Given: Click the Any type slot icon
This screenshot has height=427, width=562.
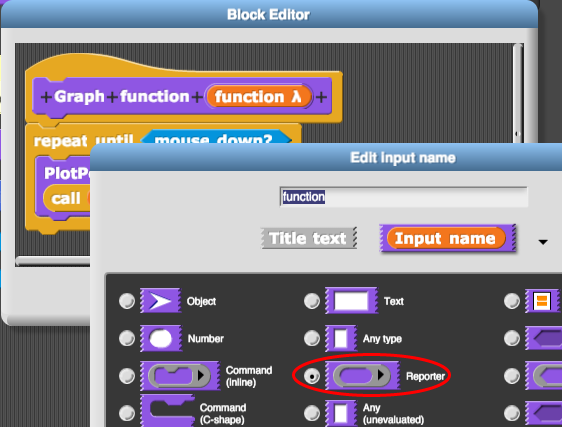Looking at the screenshot, I should [341, 338].
